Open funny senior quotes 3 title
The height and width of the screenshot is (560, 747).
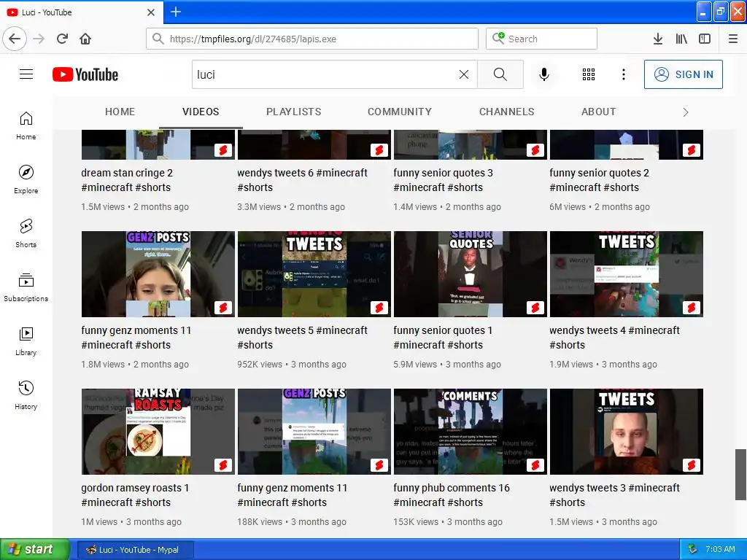click(443, 180)
